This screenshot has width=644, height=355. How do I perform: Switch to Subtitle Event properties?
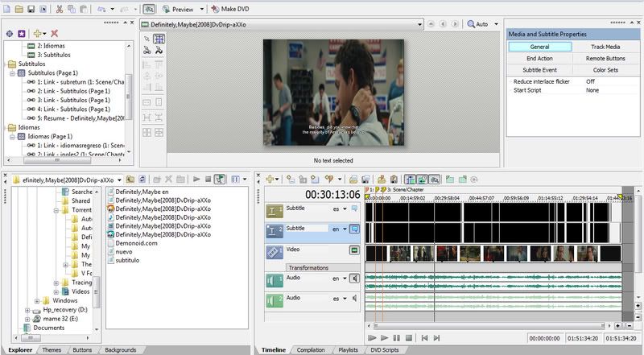point(539,70)
